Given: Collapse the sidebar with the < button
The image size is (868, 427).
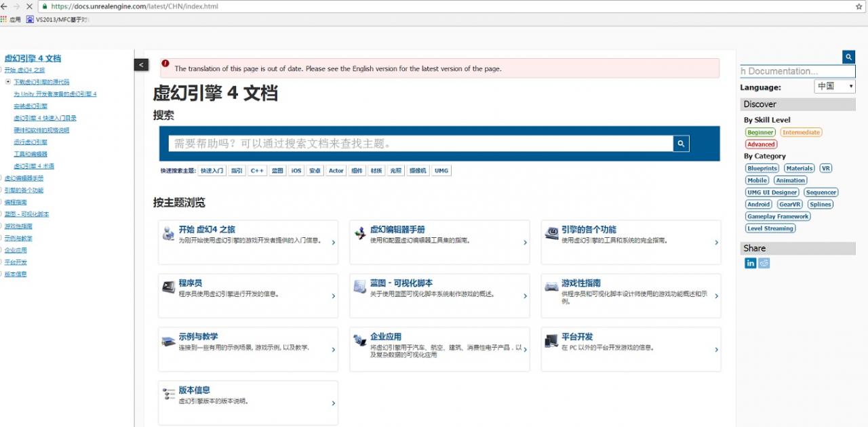Looking at the screenshot, I should click(141, 65).
